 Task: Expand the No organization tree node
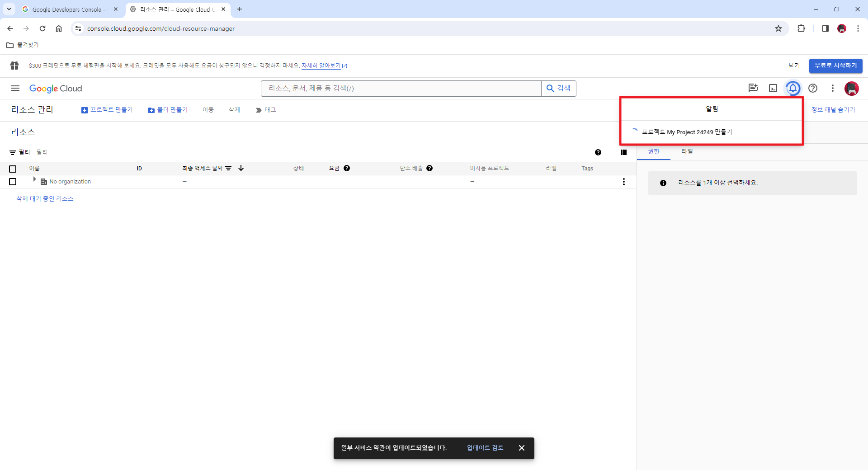(34, 179)
